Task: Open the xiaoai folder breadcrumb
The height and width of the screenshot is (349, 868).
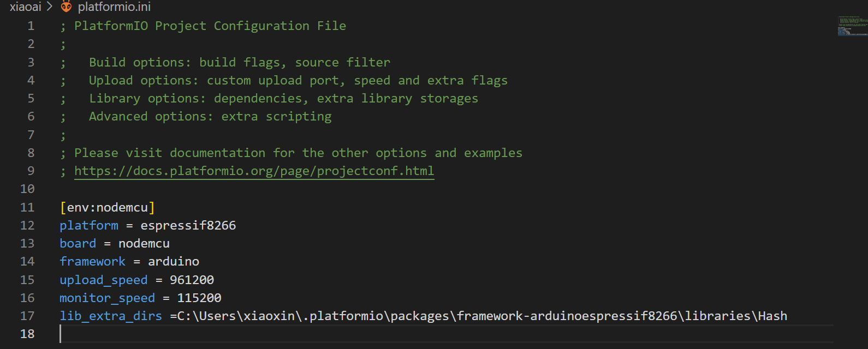Action: point(25,7)
